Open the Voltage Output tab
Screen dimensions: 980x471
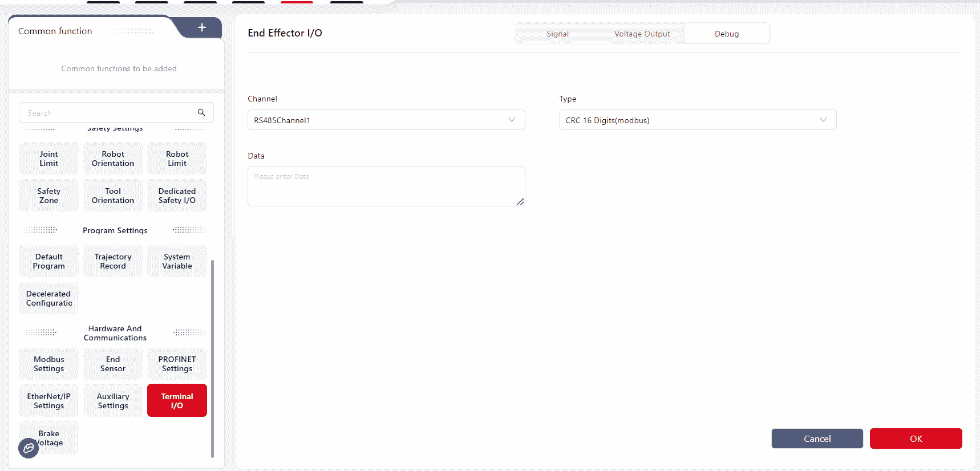click(x=642, y=34)
